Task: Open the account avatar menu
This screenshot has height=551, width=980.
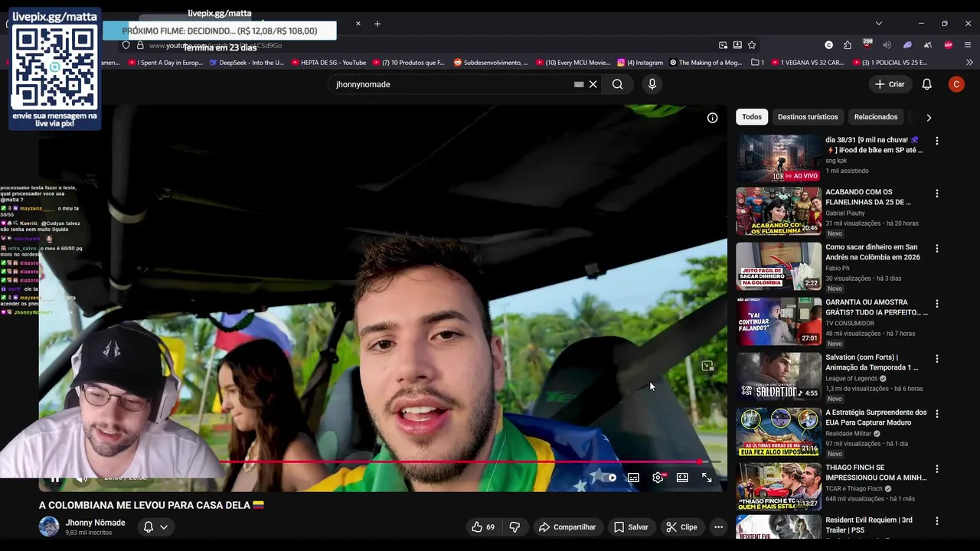Action: point(956,84)
